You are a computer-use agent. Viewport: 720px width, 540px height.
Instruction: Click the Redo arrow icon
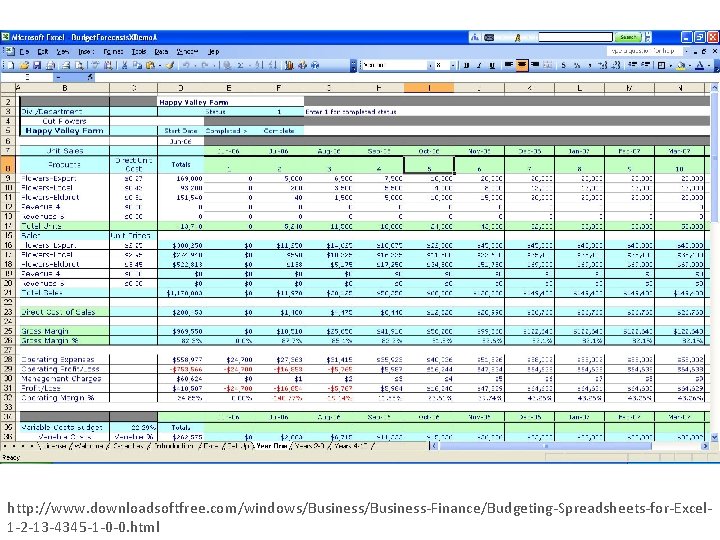click(x=205, y=66)
